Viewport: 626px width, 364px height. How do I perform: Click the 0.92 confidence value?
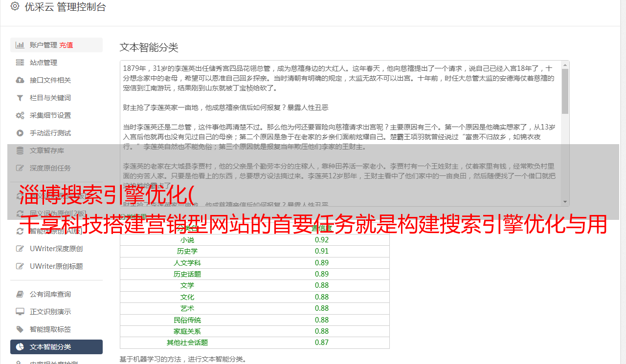pyautogui.click(x=322, y=240)
